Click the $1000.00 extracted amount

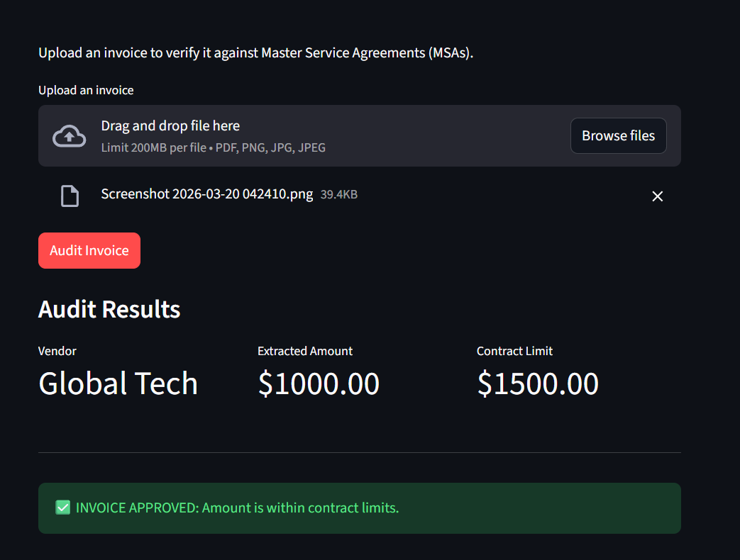pyautogui.click(x=319, y=383)
